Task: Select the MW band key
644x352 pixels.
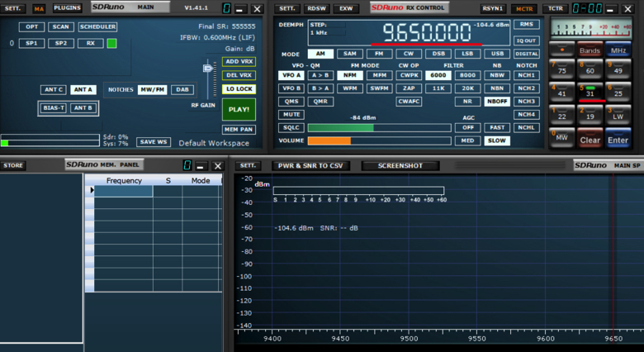Action: coord(562,138)
